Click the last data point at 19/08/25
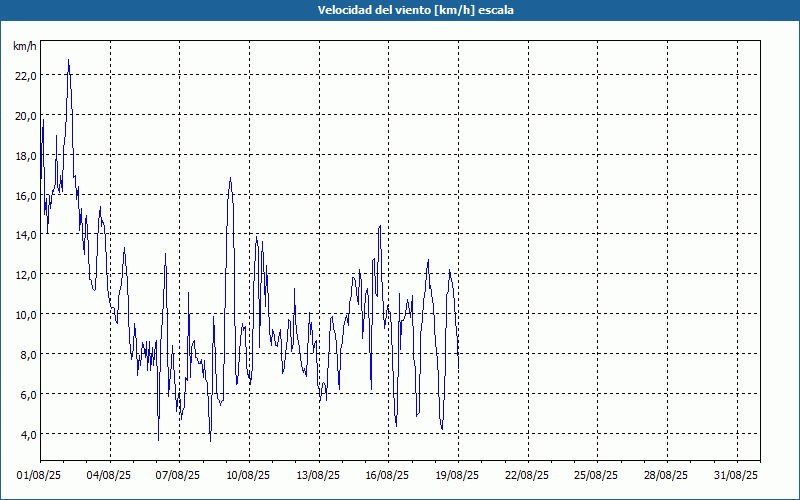This screenshot has height=500, width=800. (459, 367)
